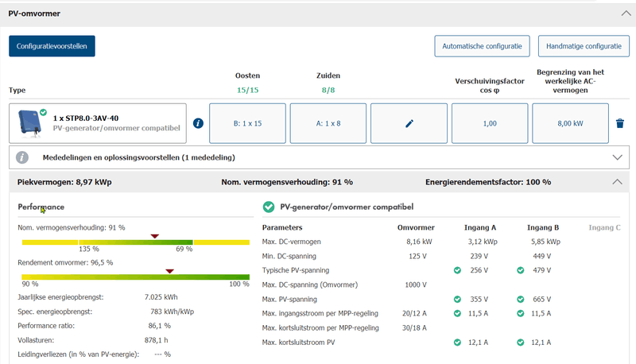
Task: Click Handmatige configuratie button
Action: [584, 46]
